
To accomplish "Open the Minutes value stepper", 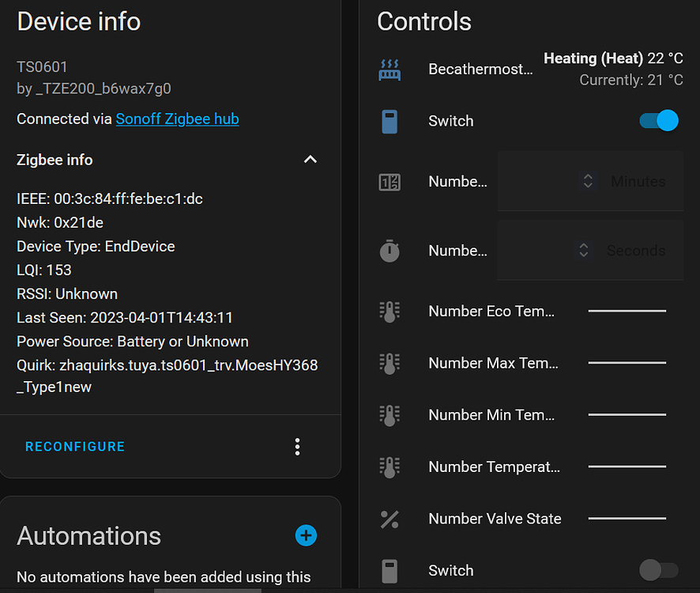I will [587, 181].
